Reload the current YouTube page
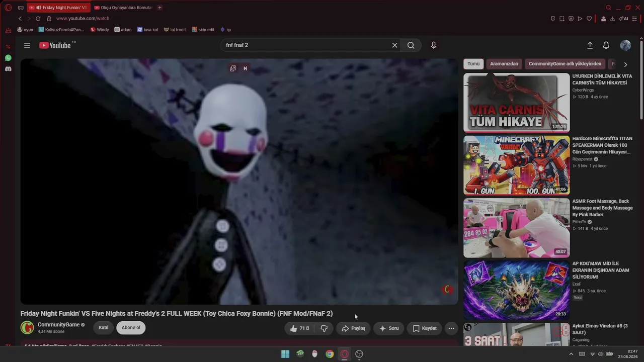 38,19
